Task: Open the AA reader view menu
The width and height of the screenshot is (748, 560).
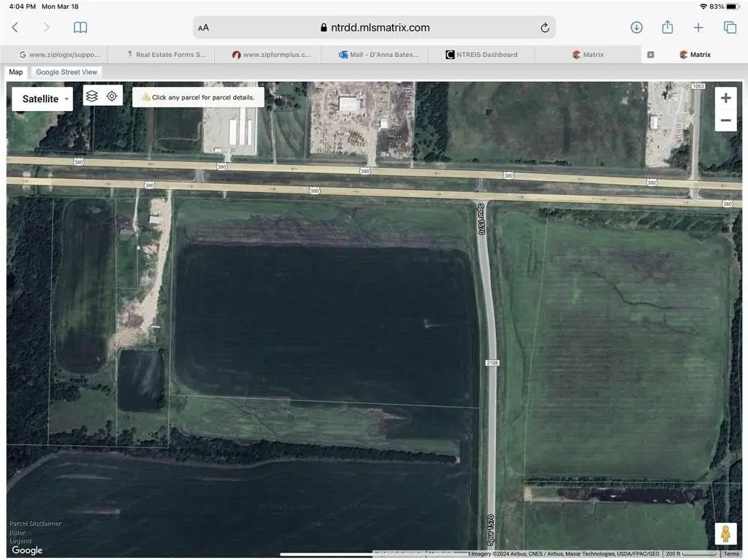Action: (x=203, y=28)
